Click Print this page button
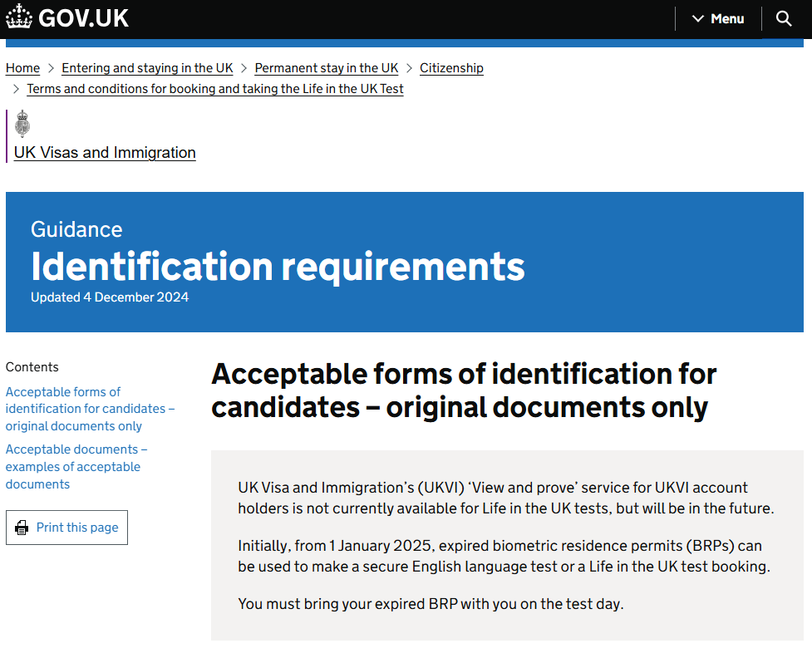Viewport: 812px width, 653px height. coord(66,528)
